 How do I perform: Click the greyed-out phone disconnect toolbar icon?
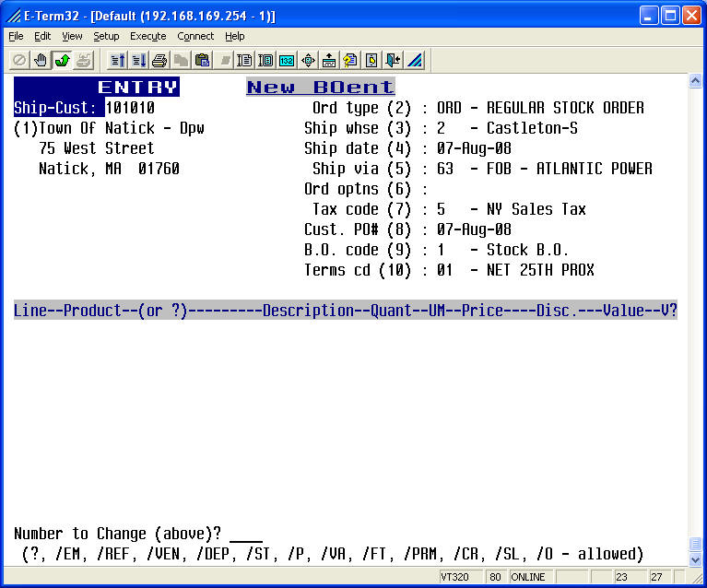tap(83, 60)
